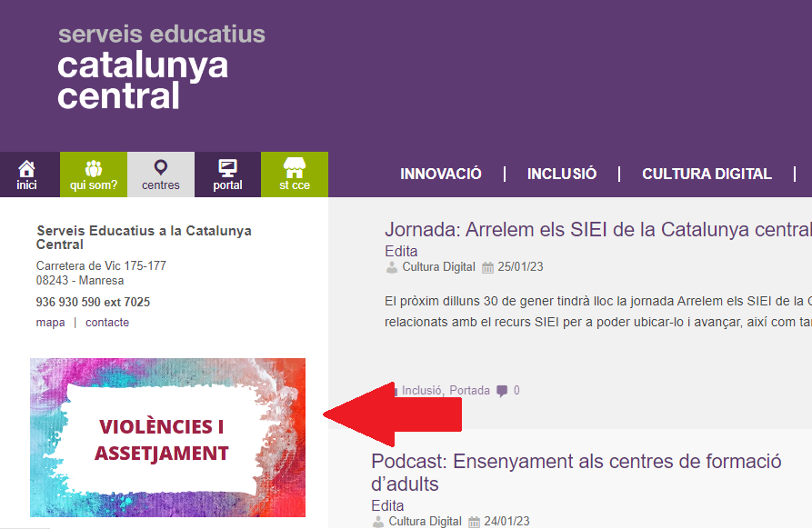Open the "qui som?" people icon

[x=94, y=169]
